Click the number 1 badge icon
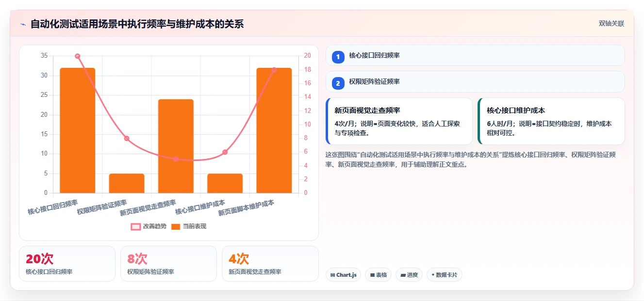Screen dimensions: 644x301 (338, 57)
